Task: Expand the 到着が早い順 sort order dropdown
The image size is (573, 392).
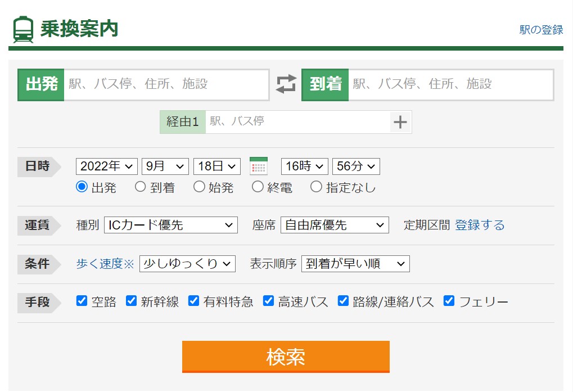Action: (x=355, y=264)
